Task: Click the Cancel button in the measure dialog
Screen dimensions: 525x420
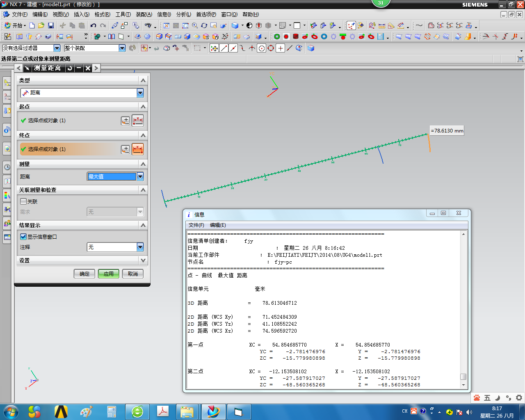Action: (x=133, y=274)
